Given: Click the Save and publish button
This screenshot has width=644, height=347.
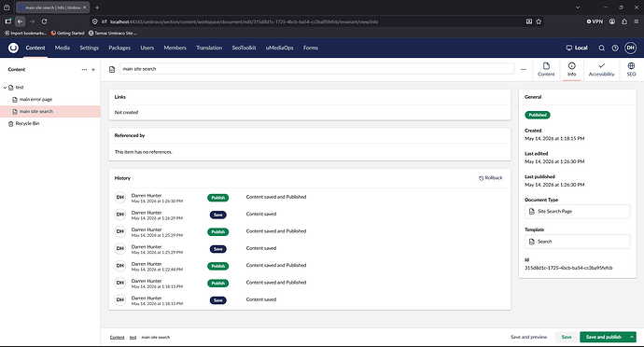Looking at the screenshot, I should click(603, 337).
